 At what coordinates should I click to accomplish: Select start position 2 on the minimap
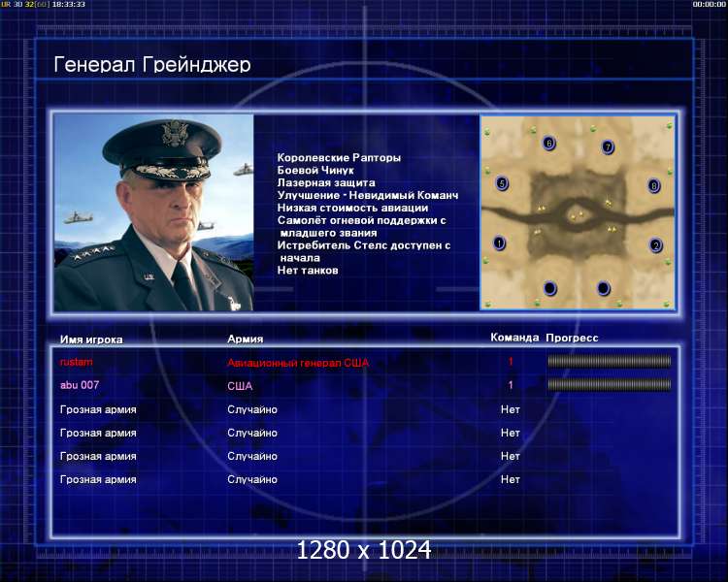tap(655, 245)
